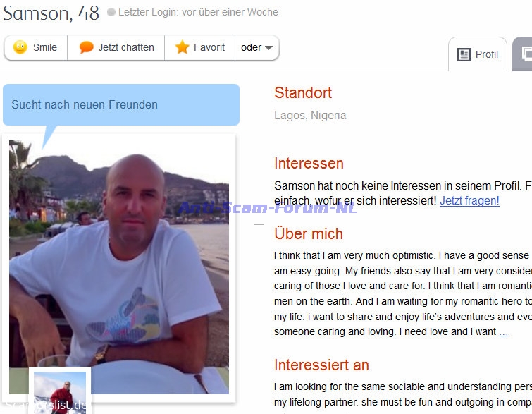Add Samson as Favorit

tap(200, 47)
